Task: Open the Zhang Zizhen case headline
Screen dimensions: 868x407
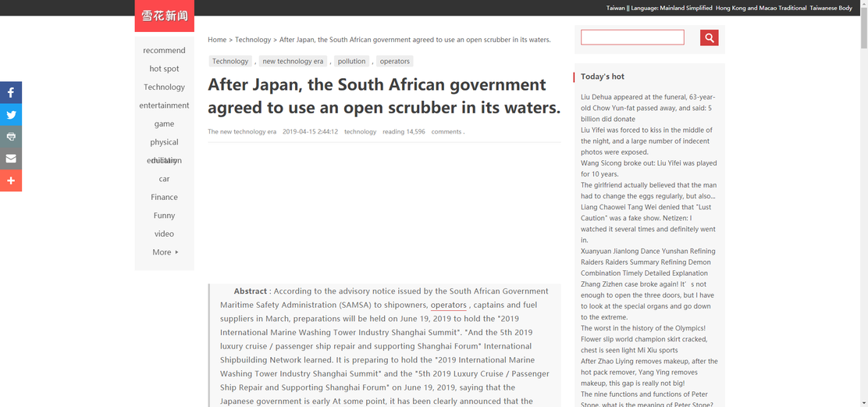Action: point(648,301)
